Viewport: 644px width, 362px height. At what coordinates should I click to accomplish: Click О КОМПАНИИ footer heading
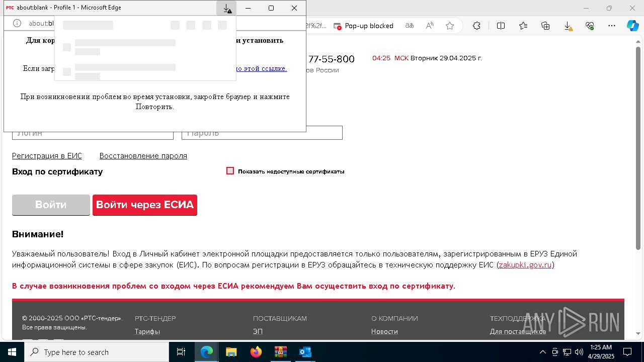coord(394,318)
